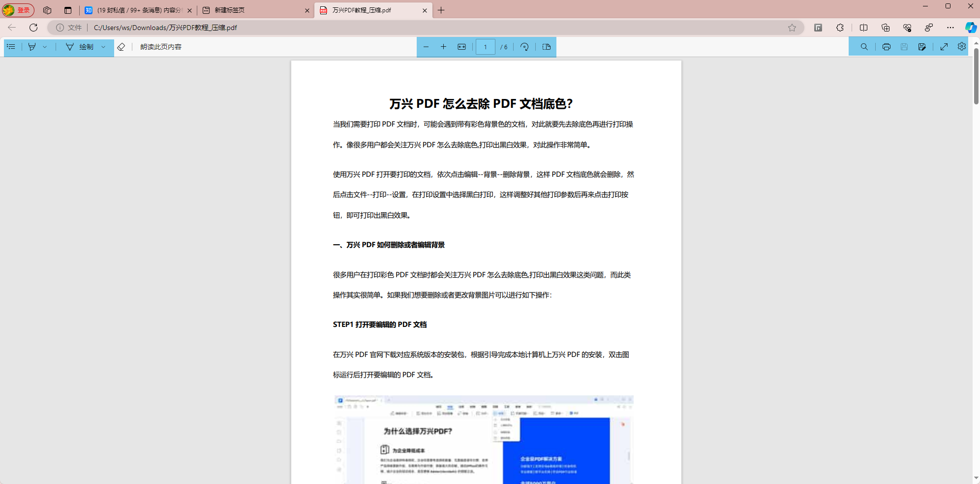The height and width of the screenshot is (484, 980).
Task: View site info icon beside 文件
Action: point(60,28)
